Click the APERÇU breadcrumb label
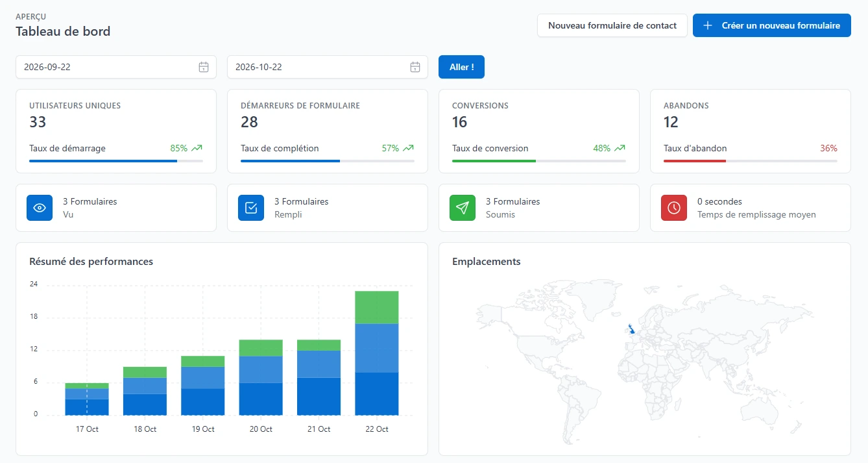The width and height of the screenshot is (868, 463). point(30,16)
